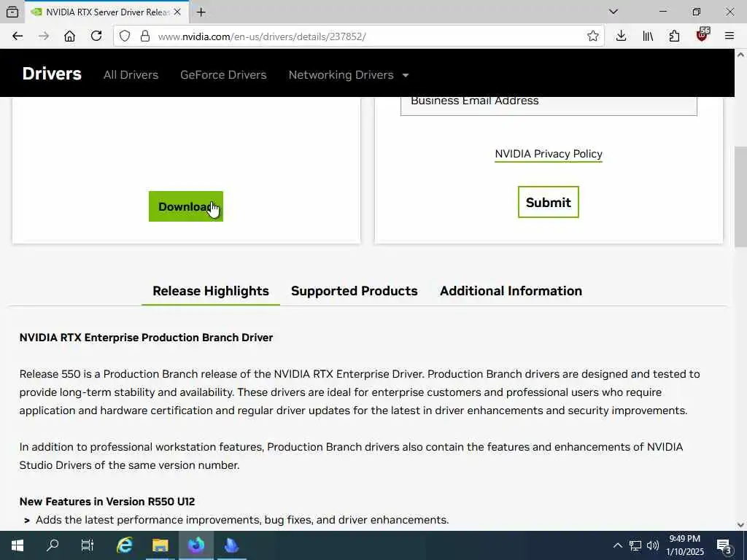Click the Submit button
The width and height of the screenshot is (747, 560).
(x=548, y=203)
